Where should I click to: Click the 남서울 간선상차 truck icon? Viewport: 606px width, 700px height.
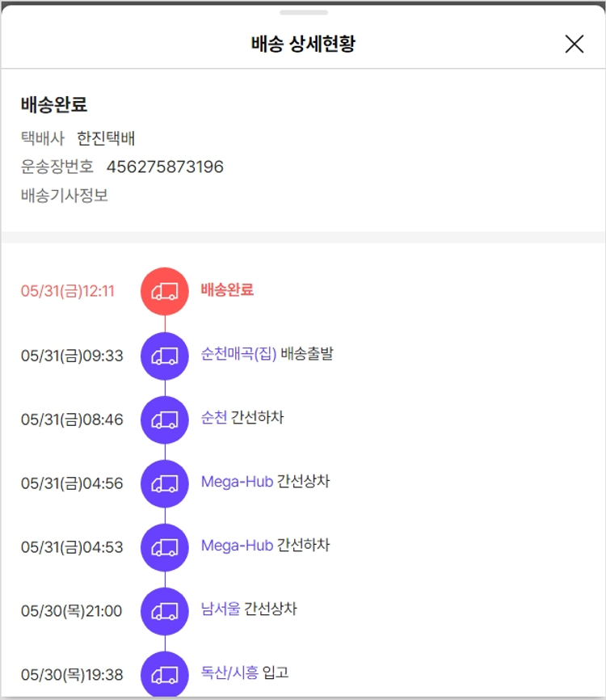click(165, 611)
